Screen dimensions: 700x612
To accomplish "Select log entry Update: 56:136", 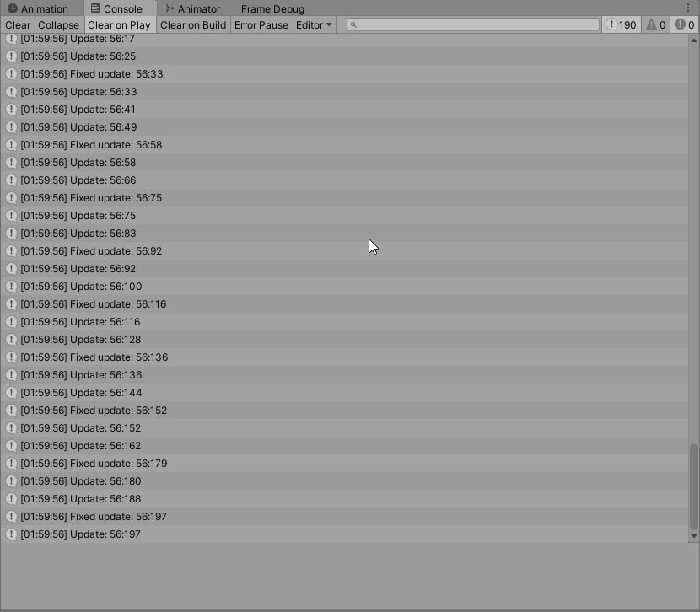I will coord(344,374).
